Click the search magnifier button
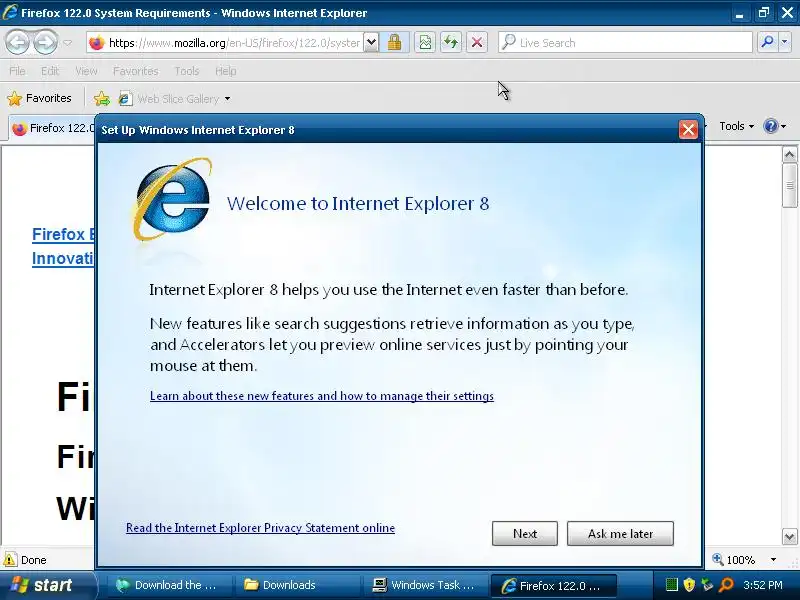Screen dimensions: 800x600 click(767, 42)
